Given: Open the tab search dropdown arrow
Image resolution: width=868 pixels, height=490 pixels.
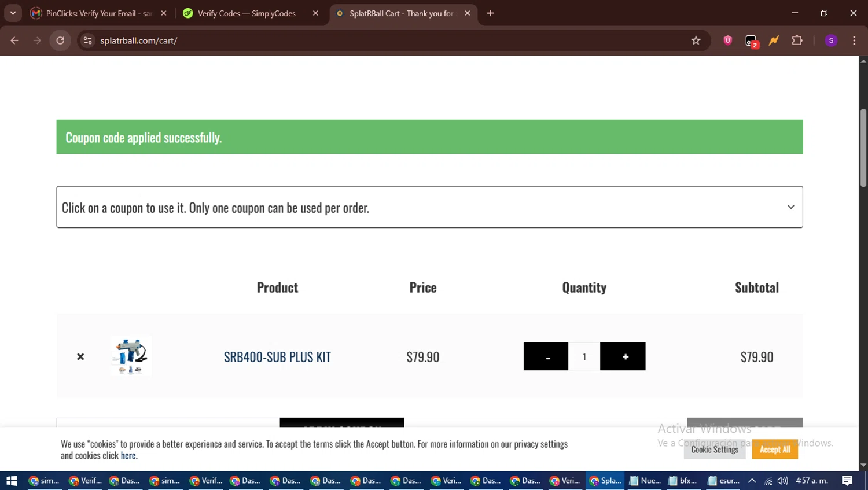Looking at the screenshot, I should (13, 13).
